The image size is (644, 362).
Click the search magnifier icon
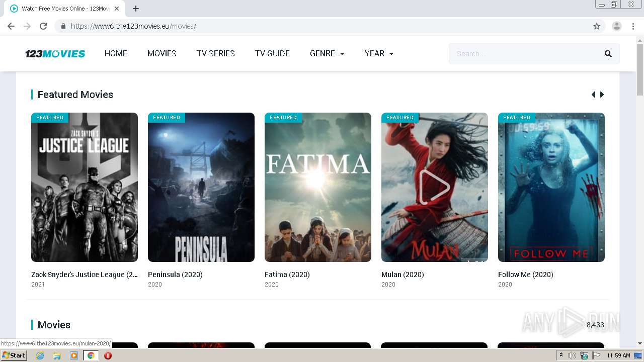point(608,54)
